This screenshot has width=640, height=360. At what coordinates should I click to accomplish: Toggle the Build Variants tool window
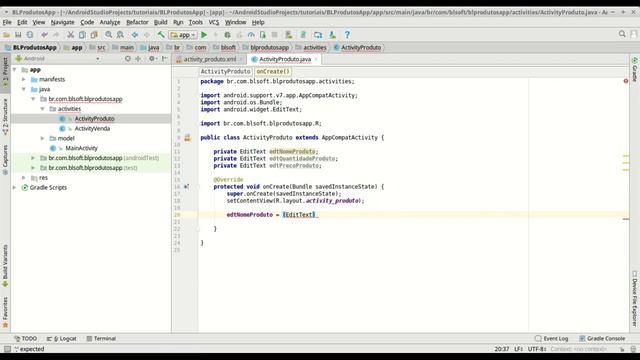coord(5,265)
